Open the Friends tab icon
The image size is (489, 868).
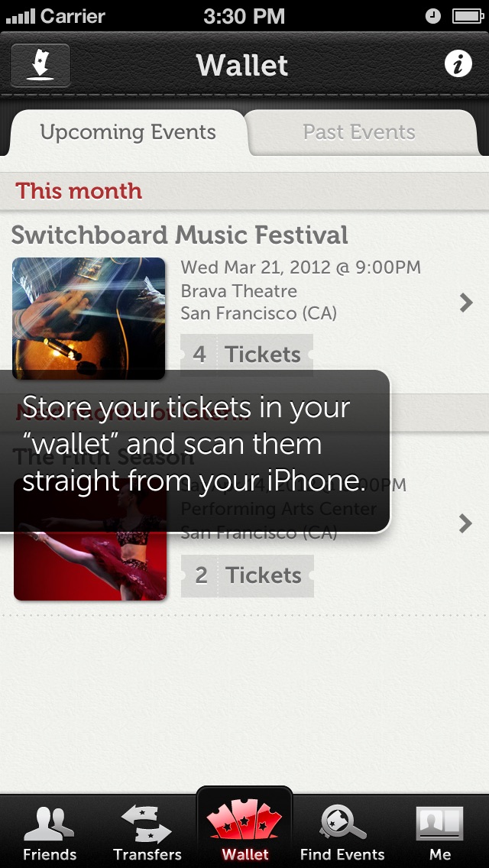(49, 824)
